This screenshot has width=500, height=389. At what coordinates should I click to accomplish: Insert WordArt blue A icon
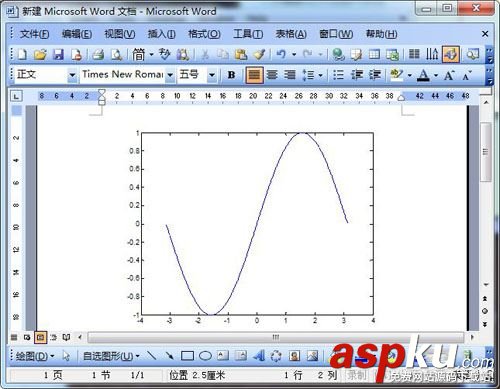click(x=259, y=356)
